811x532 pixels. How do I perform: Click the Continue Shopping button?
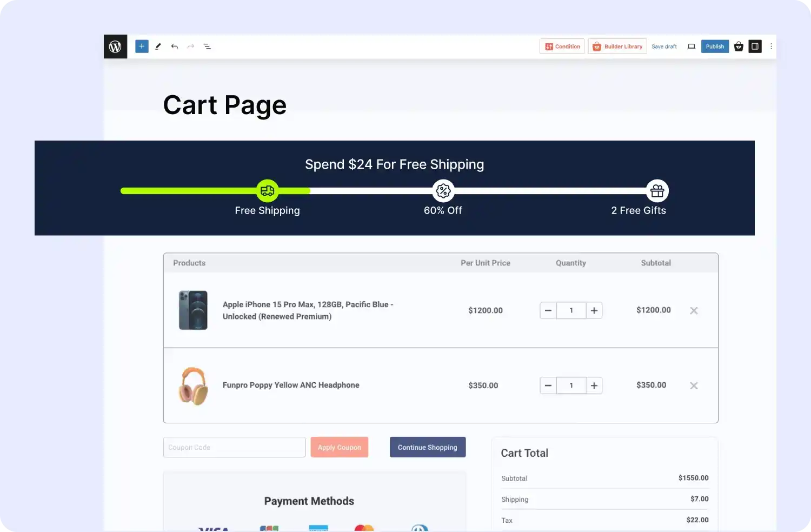[427, 447]
